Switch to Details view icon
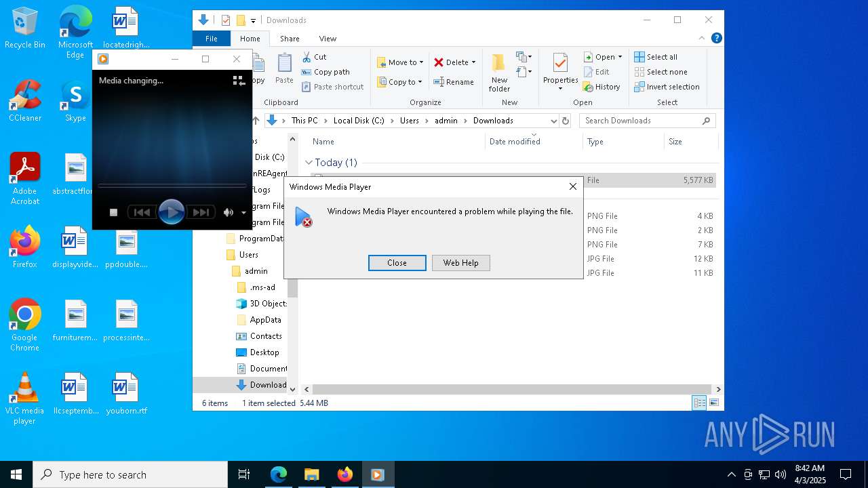 coord(699,403)
